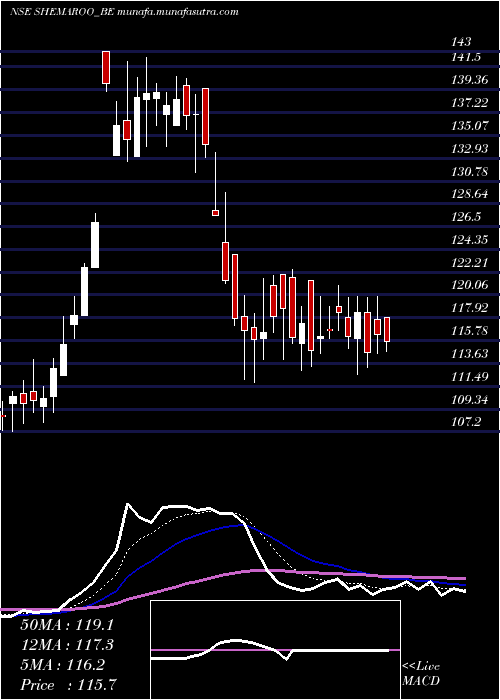Click the 143 price axis label

coord(461,42)
